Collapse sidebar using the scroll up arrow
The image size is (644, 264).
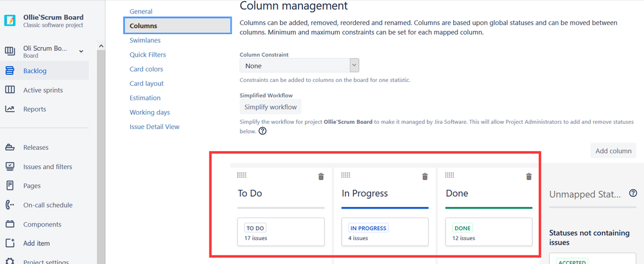(x=101, y=46)
